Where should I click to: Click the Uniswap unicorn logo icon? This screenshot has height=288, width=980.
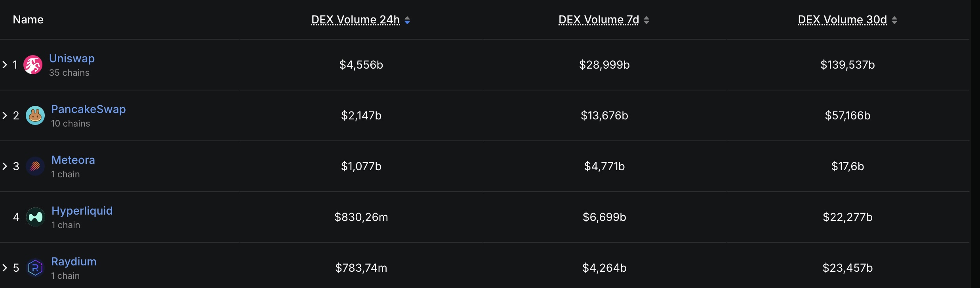(33, 65)
